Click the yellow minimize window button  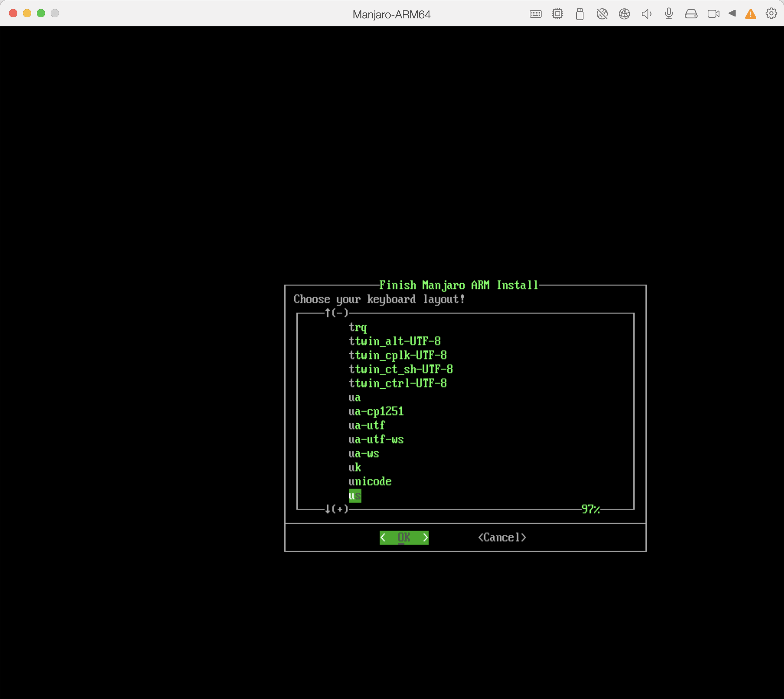tap(27, 13)
